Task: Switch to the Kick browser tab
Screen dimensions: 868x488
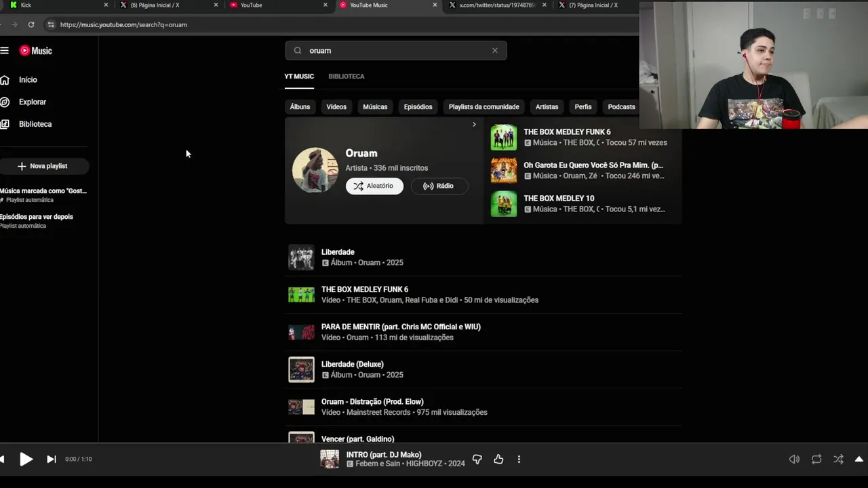Action: [x=58, y=5]
